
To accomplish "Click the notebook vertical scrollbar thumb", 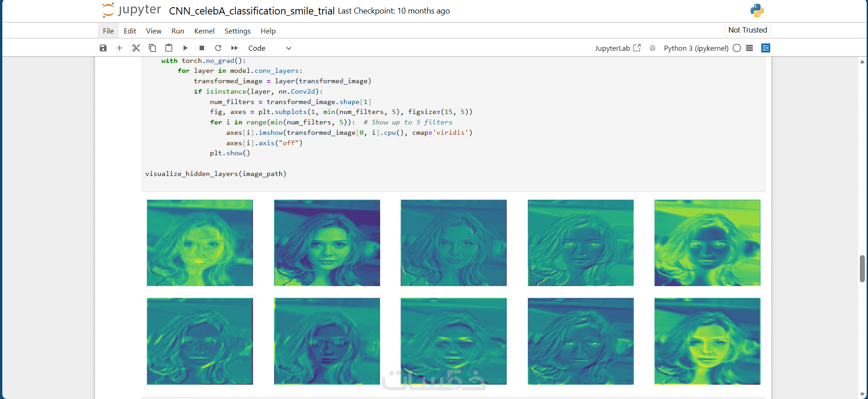I will [862, 269].
